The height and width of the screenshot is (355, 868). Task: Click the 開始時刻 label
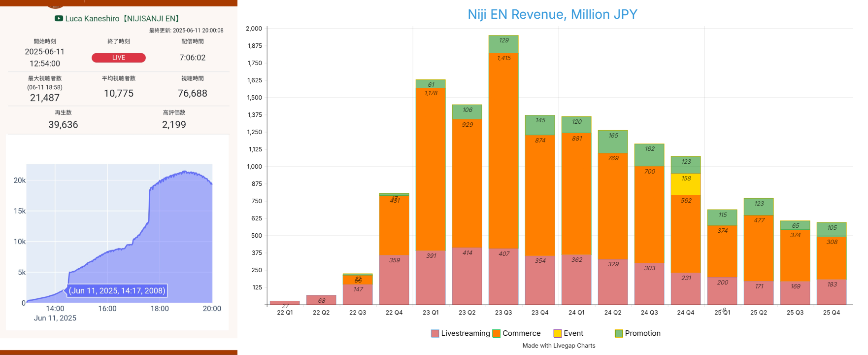click(45, 41)
